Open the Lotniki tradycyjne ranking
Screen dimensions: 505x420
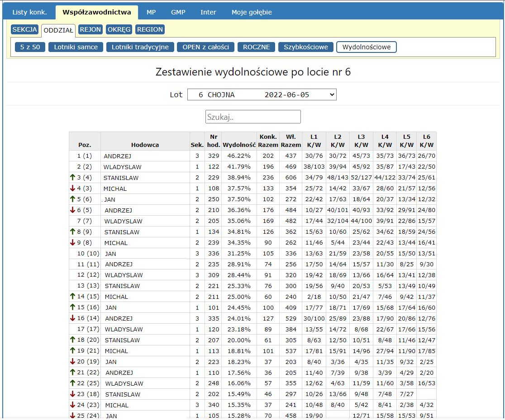(140, 47)
